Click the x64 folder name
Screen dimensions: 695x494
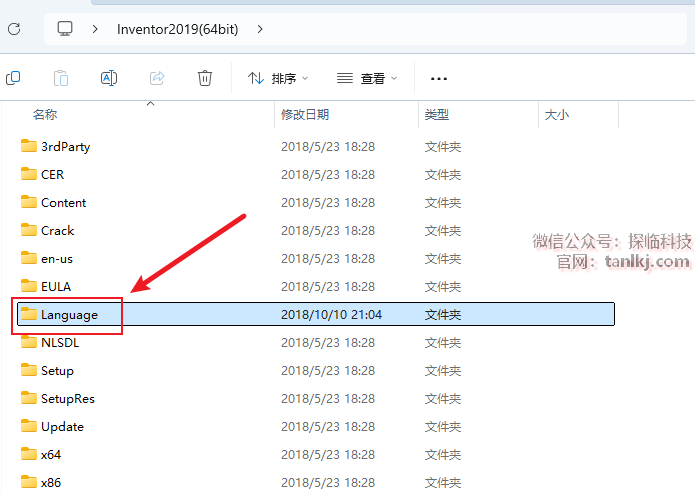(51, 455)
